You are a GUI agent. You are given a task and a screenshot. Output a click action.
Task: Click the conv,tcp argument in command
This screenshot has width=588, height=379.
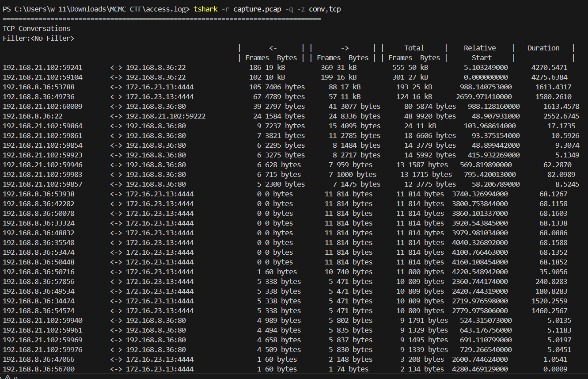[325, 9]
